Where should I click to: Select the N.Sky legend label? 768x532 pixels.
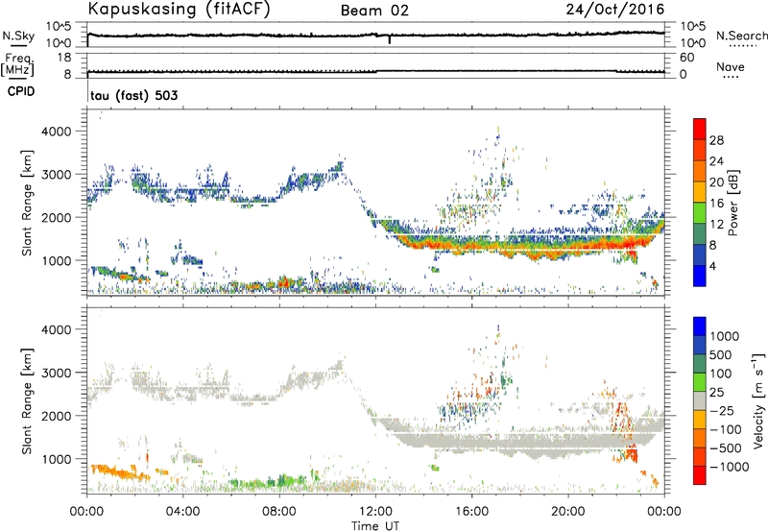click(18, 36)
